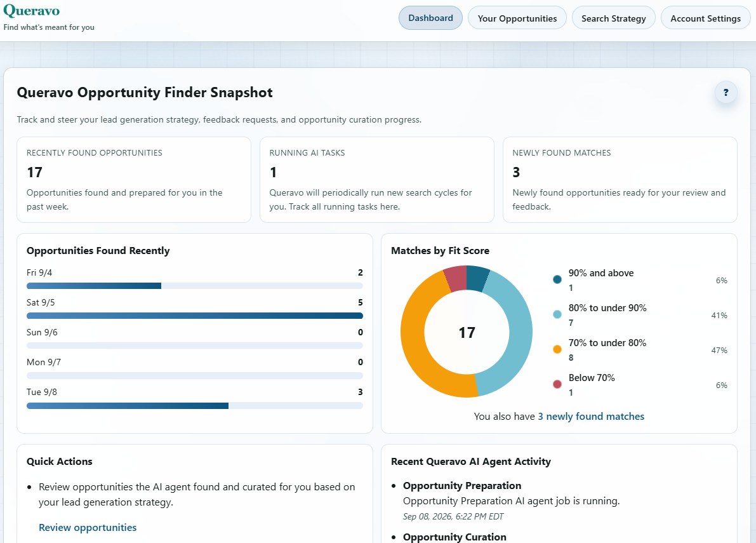This screenshot has width=756, height=543.
Task: Click the Review opportunities link
Action: pos(87,528)
